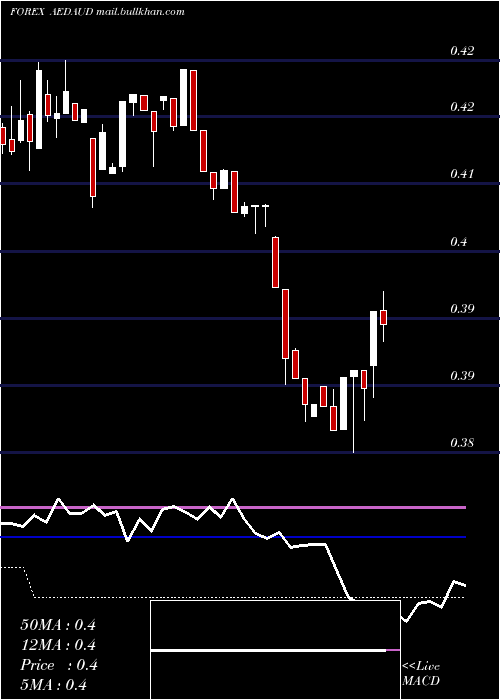Select the Price : 0.4 readout

pos(59,665)
